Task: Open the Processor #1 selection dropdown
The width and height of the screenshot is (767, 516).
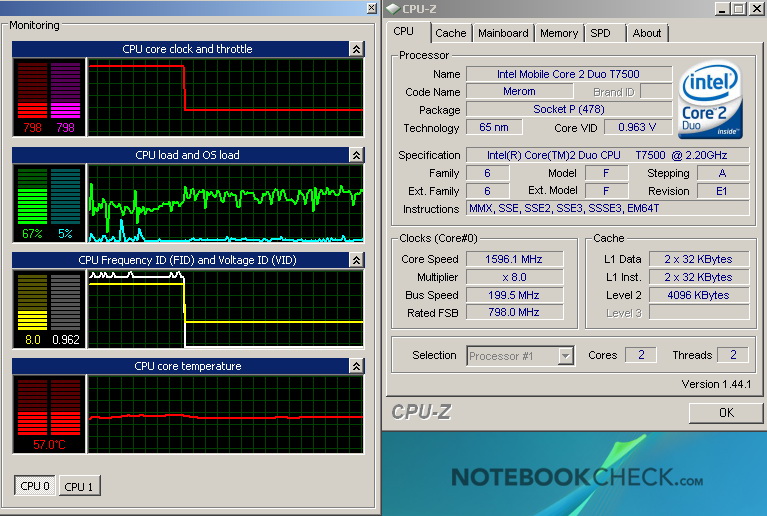Action: [x=565, y=356]
